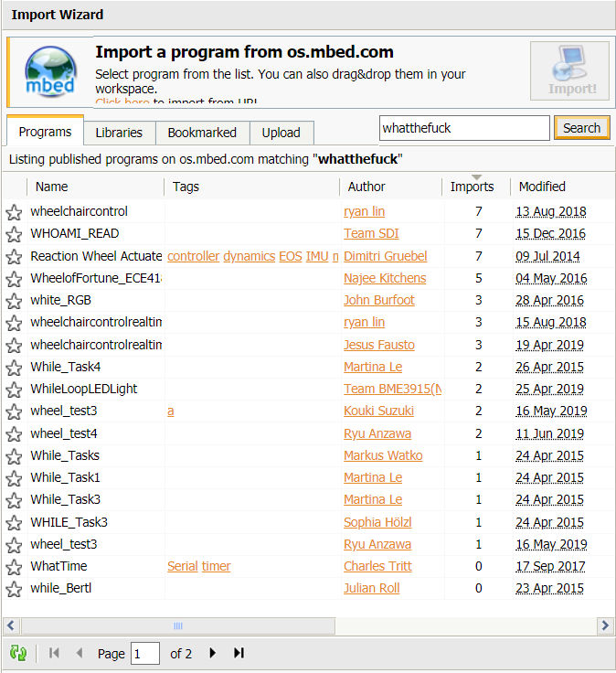Open the Bookmarked tab
Image resolution: width=616 pixels, height=673 pixels.
(202, 133)
